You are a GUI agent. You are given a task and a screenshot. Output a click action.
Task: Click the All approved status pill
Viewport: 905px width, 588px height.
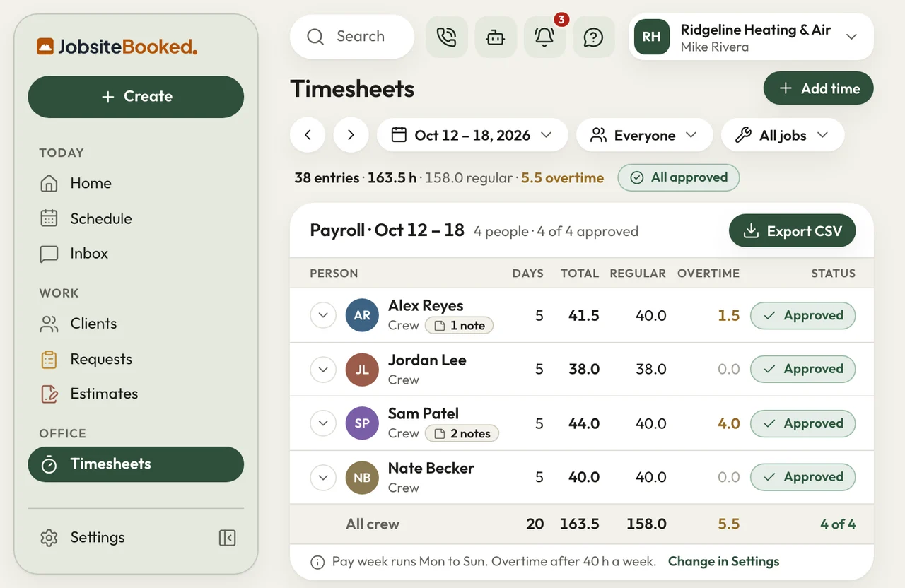(x=679, y=177)
